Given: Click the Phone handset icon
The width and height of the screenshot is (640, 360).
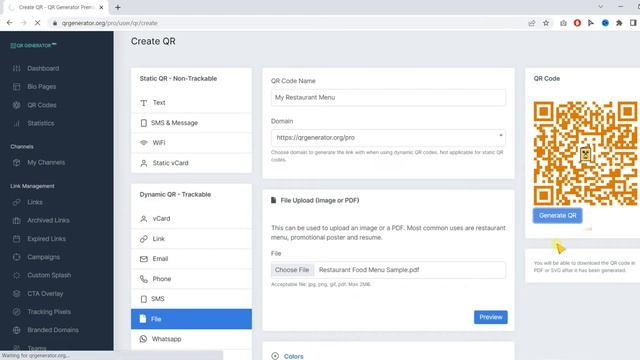Looking at the screenshot, I should 144,279.
